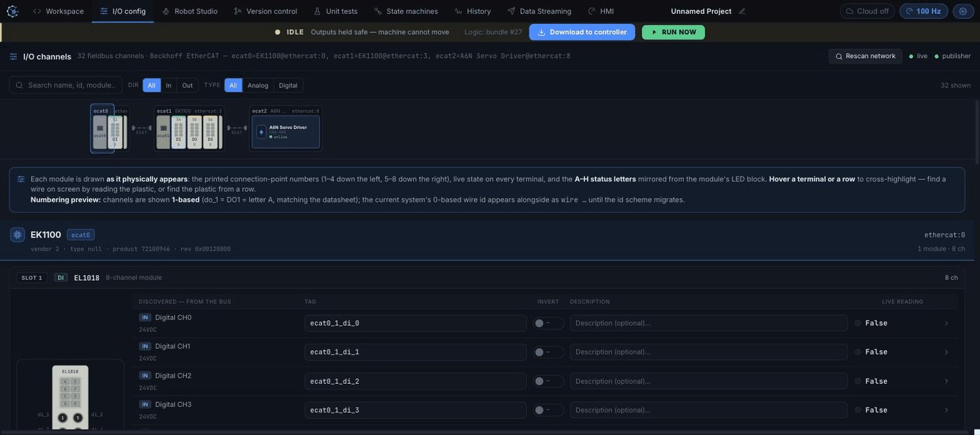Click the live status indicator
Viewport: 980px width, 435px height.
918,56
